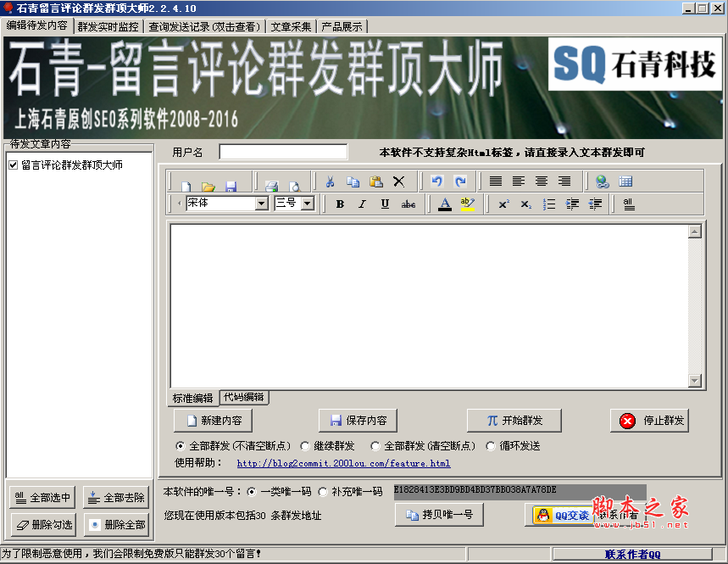Copy selection using copy icon
This screenshot has width=728, height=564.
[x=353, y=181]
